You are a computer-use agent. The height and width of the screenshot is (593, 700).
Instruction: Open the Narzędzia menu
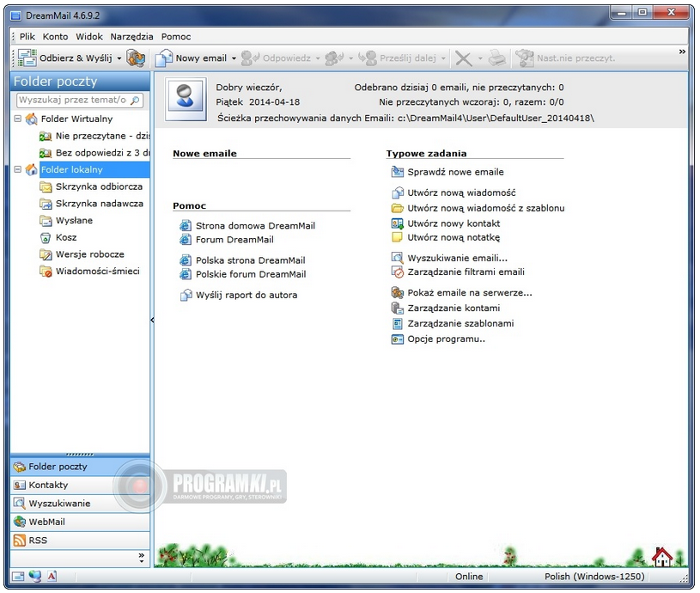131,37
